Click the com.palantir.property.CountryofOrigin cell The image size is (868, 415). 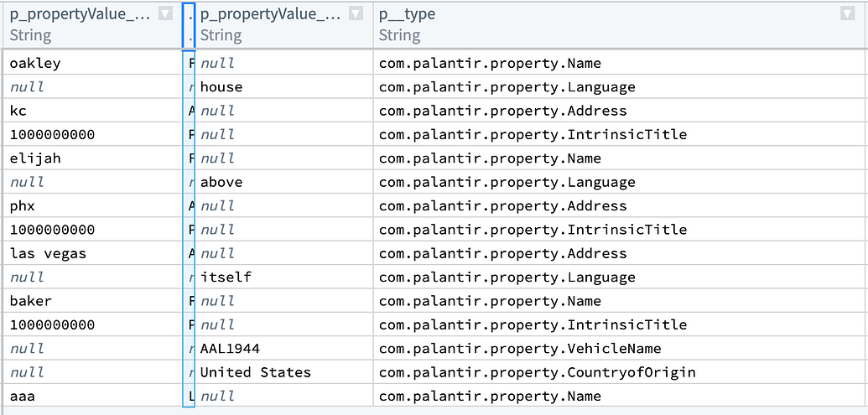(537, 372)
